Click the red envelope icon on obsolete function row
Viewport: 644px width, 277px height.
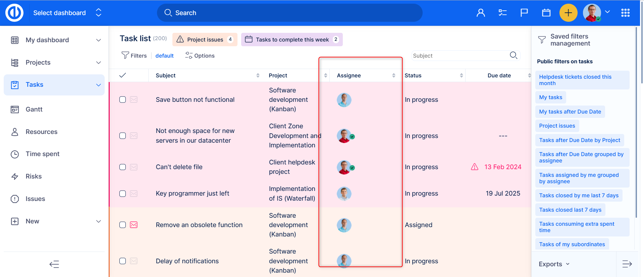pos(134,225)
